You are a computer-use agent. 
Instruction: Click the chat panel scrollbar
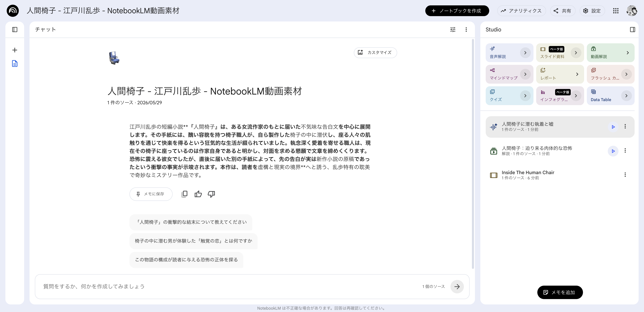(x=473, y=154)
